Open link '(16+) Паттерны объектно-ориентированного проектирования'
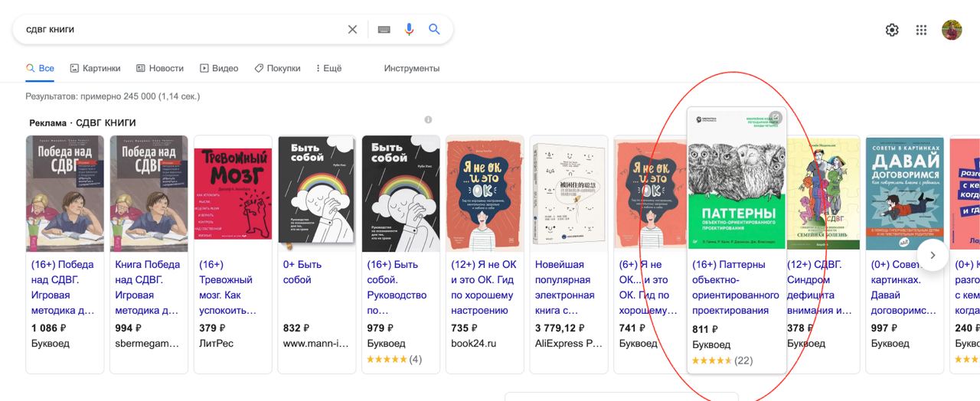 [736, 287]
